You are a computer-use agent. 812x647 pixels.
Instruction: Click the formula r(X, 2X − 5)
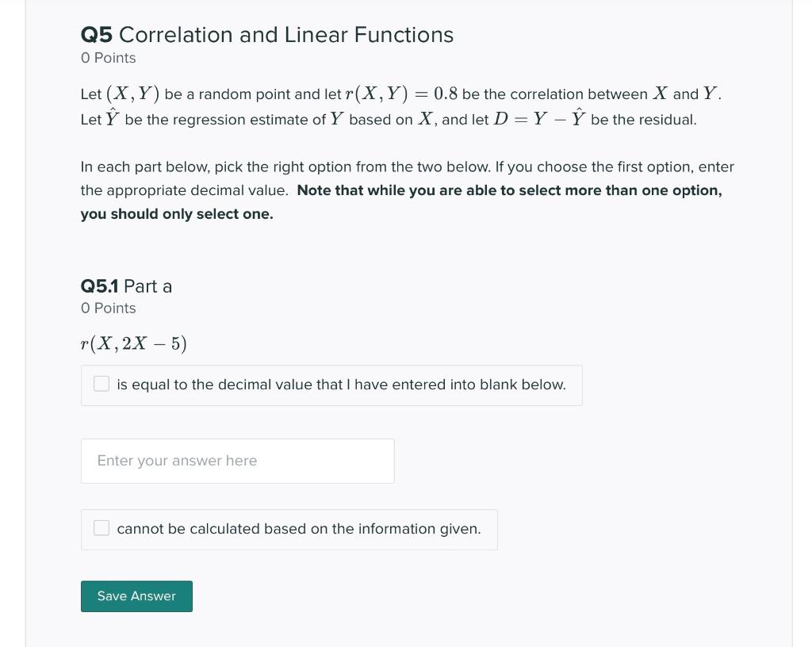pyautogui.click(x=133, y=343)
